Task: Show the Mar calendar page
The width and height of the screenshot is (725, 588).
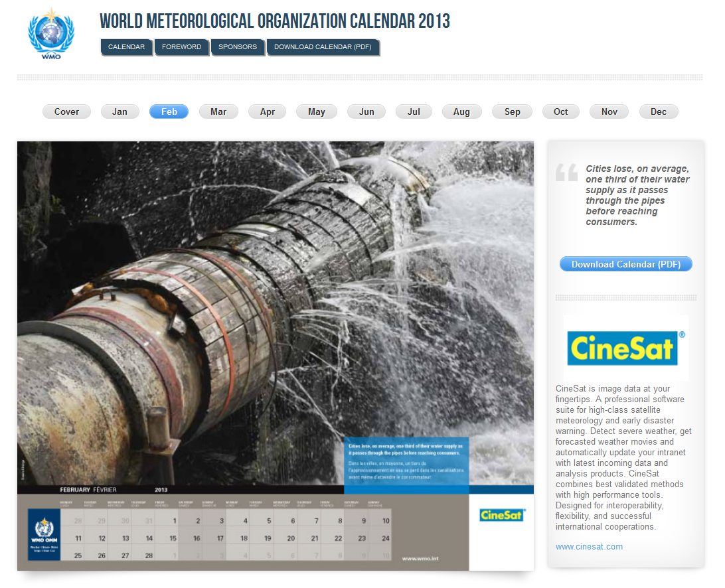Action: pos(218,111)
